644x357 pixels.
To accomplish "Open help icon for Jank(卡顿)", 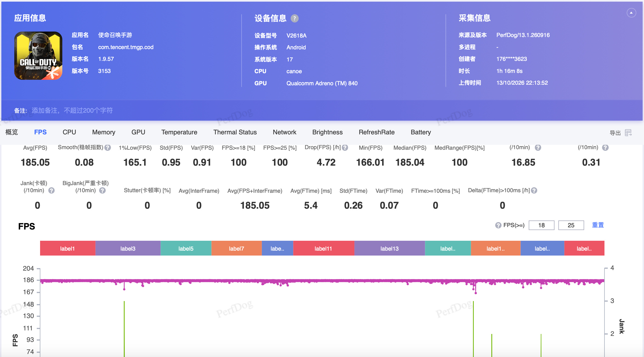I will click(x=51, y=191).
